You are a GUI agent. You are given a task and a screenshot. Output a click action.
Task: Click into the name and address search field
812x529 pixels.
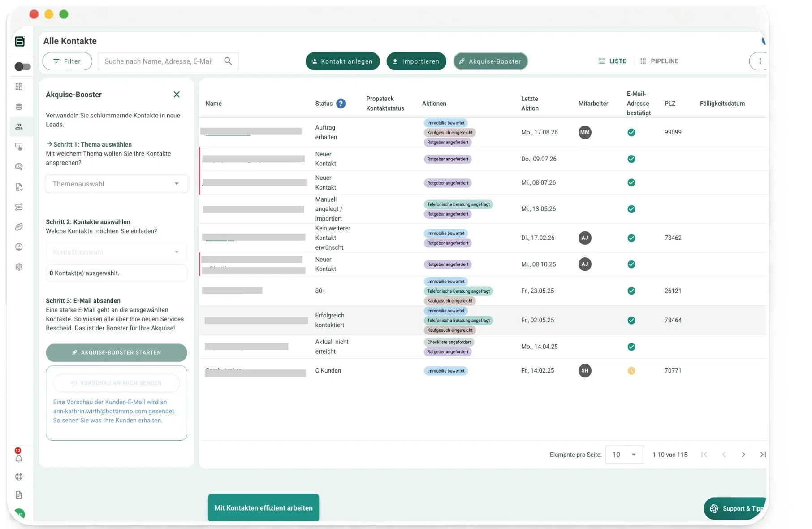tap(161, 61)
